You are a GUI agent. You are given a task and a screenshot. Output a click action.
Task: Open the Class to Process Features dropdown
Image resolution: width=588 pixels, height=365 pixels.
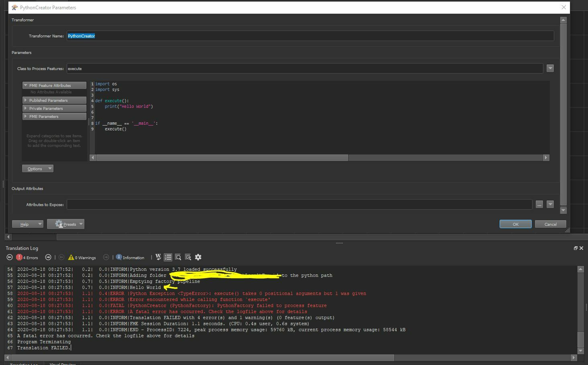(x=550, y=68)
